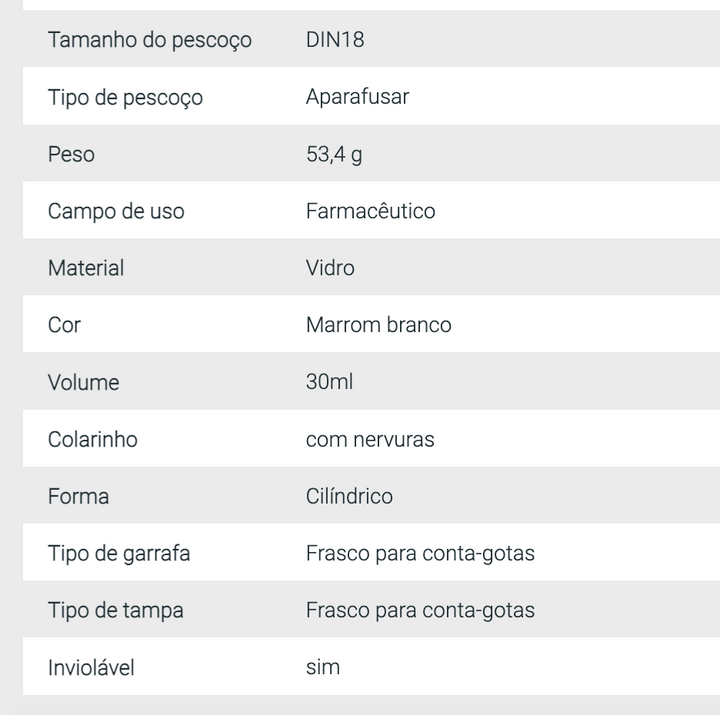The image size is (720, 715).
Task: Click the 'Colarinho' row label
Action: pos(93,440)
